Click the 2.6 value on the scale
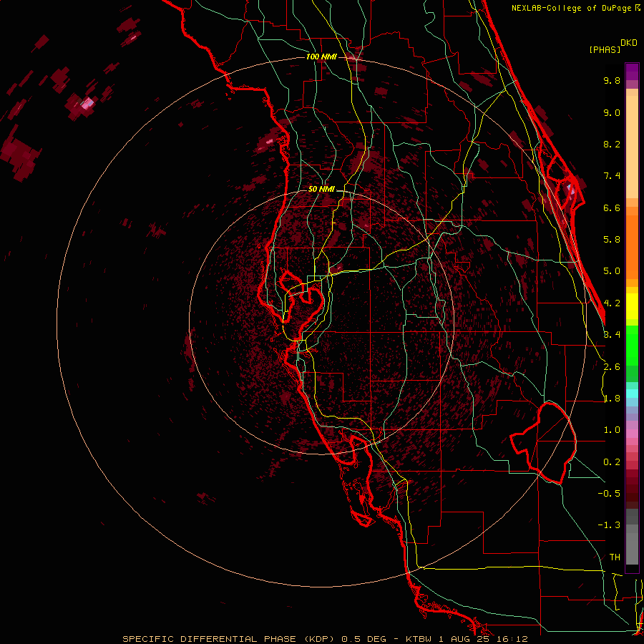 (x=612, y=367)
